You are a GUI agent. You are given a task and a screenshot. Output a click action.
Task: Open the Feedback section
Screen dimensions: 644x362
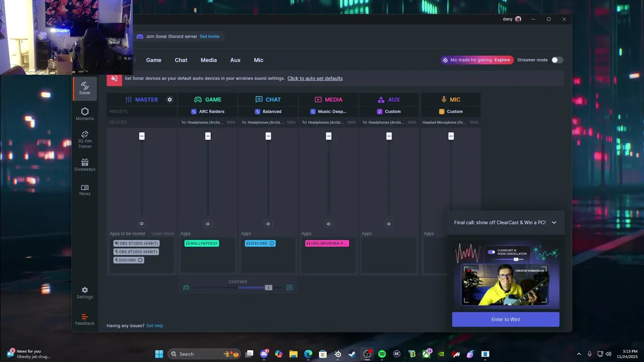pos(85,319)
